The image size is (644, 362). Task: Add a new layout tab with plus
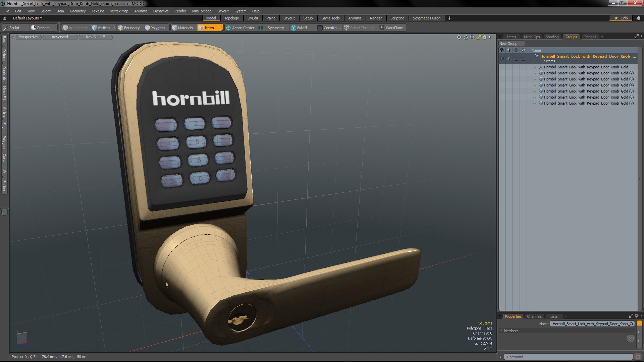pyautogui.click(x=450, y=18)
